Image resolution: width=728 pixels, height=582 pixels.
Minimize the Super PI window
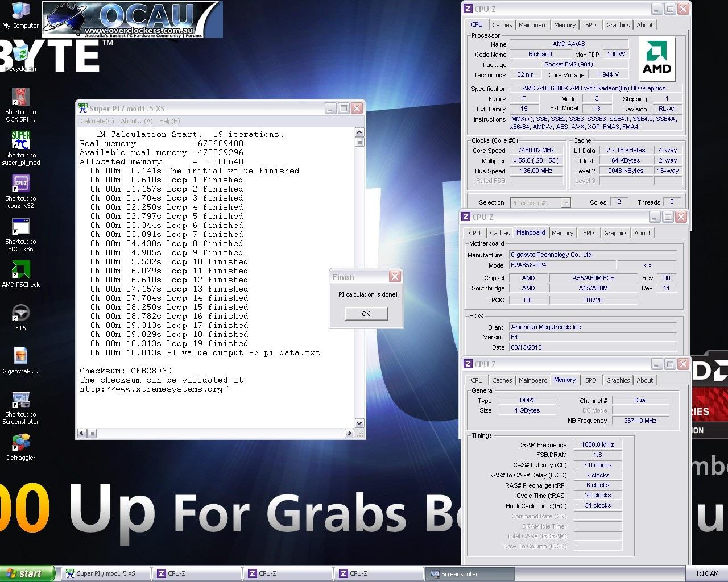click(x=331, y=108)
